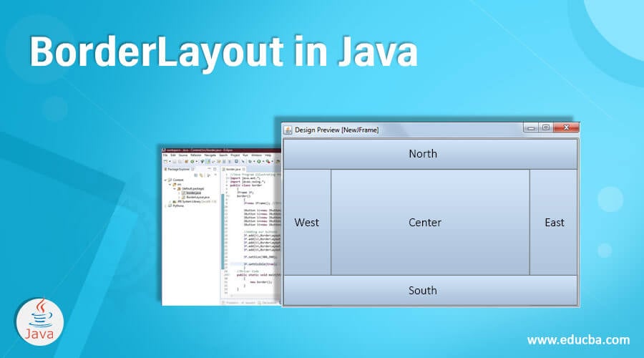Screen dimensions: 644x358
Task: Open the Run menu in Eclipse
Action: point(245,155)
